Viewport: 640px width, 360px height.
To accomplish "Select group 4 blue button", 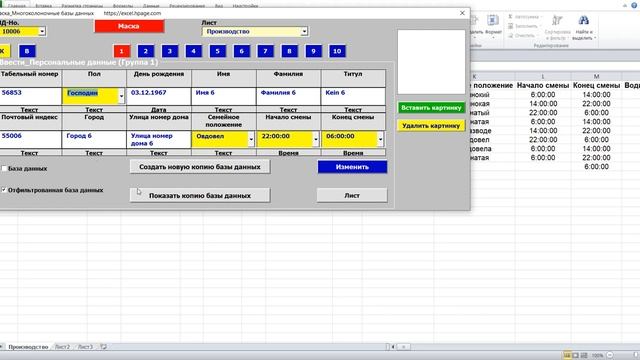I will pyautogui.click(x=193, y=51).
